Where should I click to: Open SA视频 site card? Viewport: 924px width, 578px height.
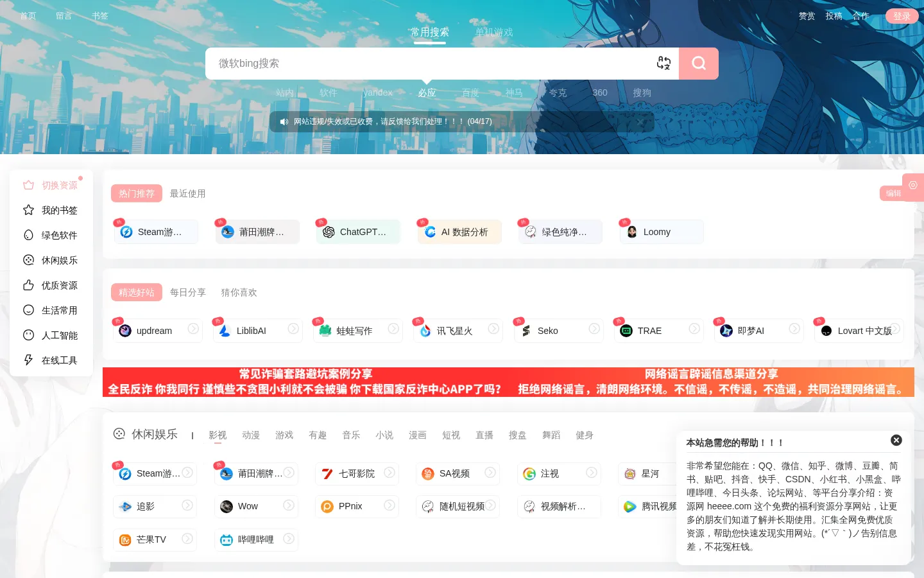(458, 473)
